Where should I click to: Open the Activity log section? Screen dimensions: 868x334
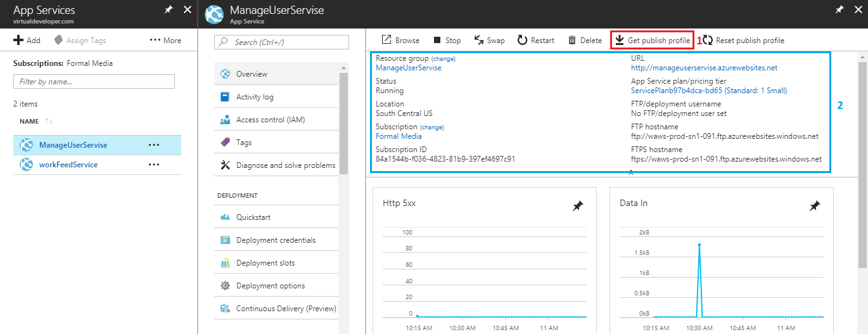277,97
